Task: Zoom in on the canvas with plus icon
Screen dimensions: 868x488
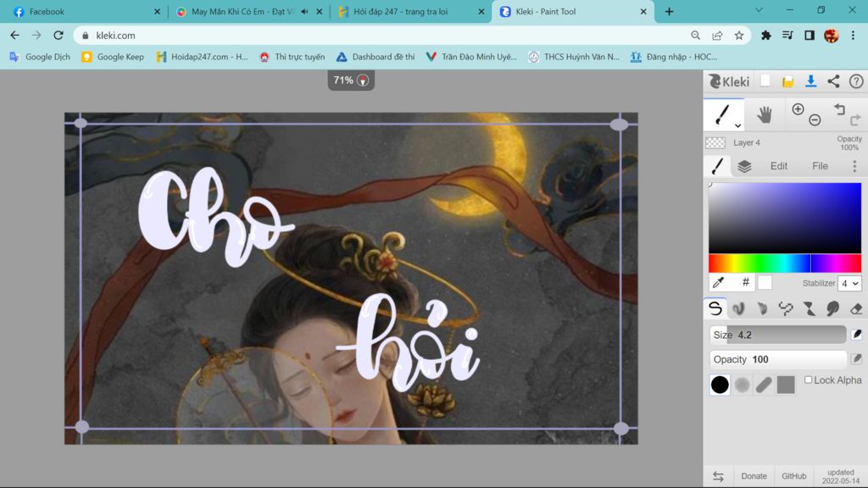Action: (x=798, y=109)
